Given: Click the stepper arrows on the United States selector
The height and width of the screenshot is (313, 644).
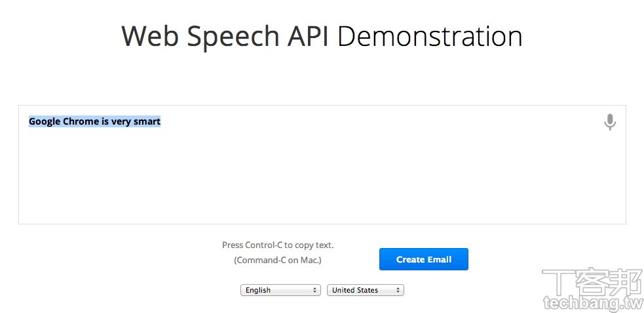Looking at the screenshot, I should pyautogui.click(x=398, y=290).
